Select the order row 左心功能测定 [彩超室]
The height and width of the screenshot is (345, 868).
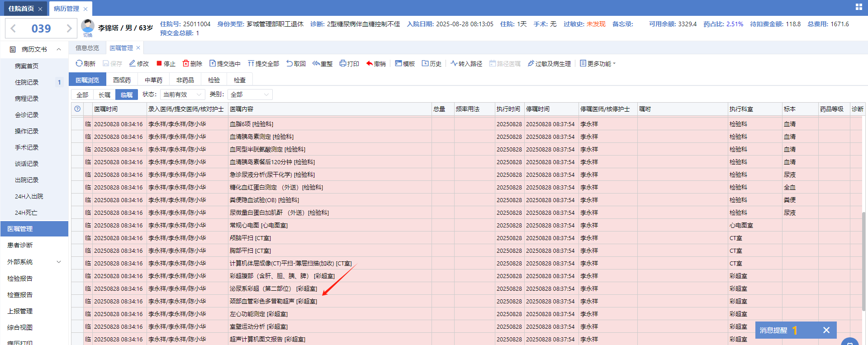[467, 314]
